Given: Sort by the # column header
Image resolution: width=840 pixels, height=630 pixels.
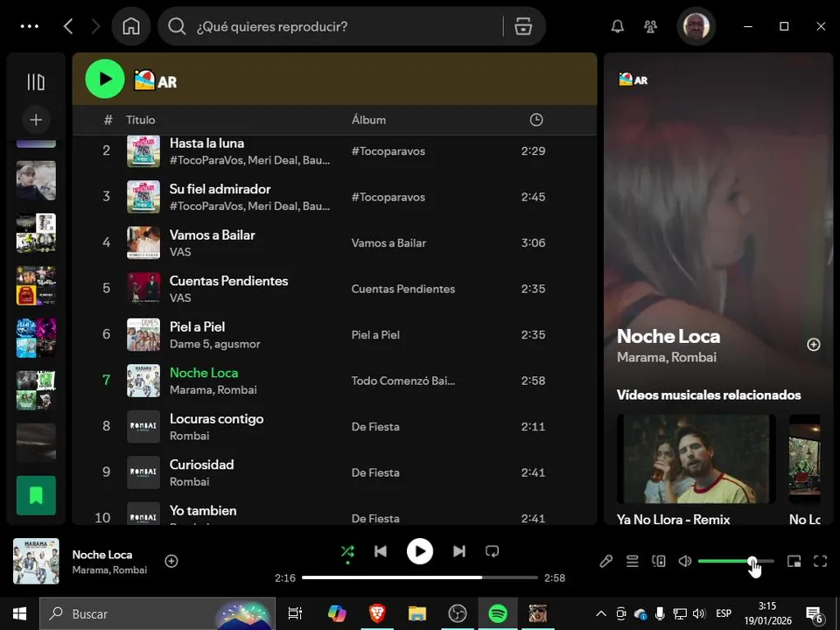Looking at the screenshot, I should click(x=108, y=120).
